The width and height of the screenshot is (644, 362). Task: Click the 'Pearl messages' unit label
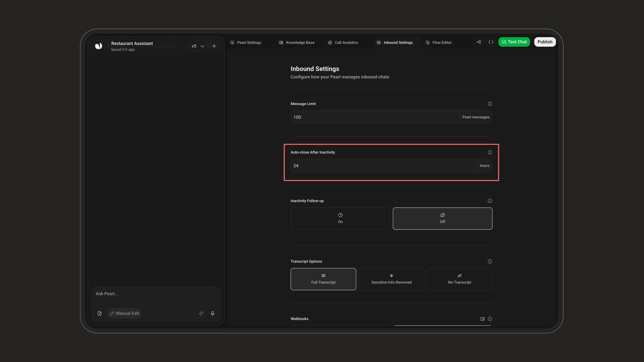tap(476, 117)
